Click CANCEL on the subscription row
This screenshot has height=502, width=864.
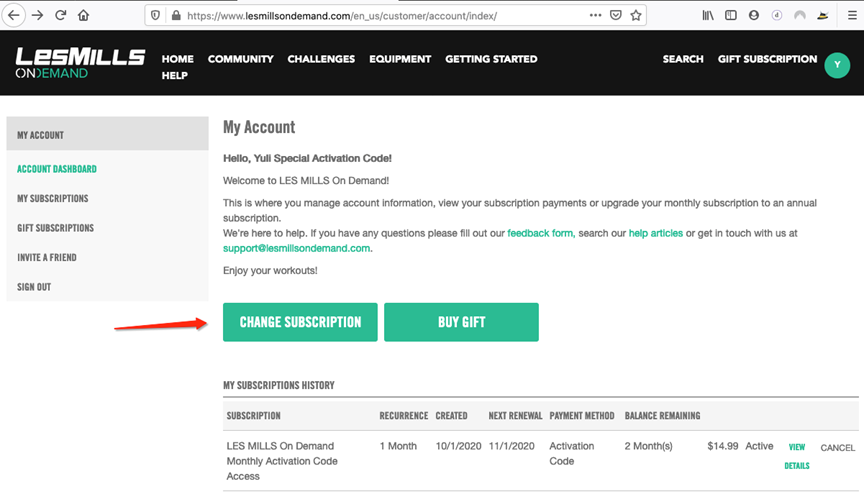click(838, 448)
